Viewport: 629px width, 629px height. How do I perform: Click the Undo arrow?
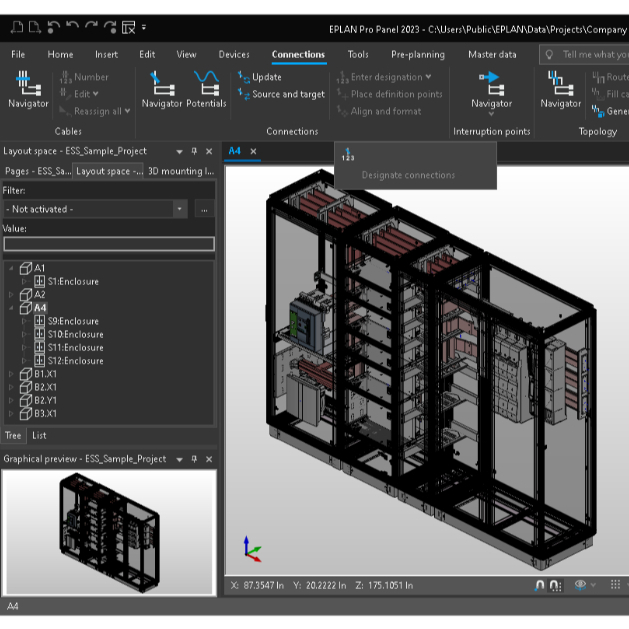tap(72, 27)
